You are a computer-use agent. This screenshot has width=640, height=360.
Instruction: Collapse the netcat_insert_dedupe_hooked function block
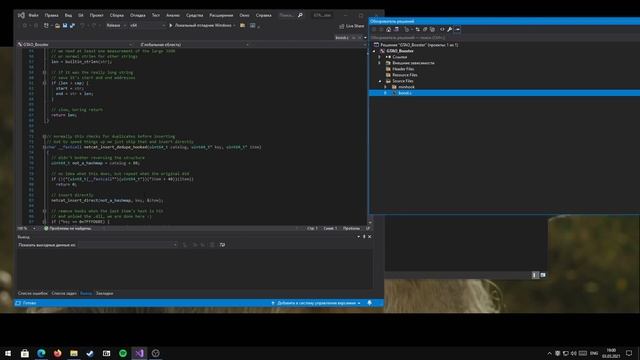pos(44,147)
